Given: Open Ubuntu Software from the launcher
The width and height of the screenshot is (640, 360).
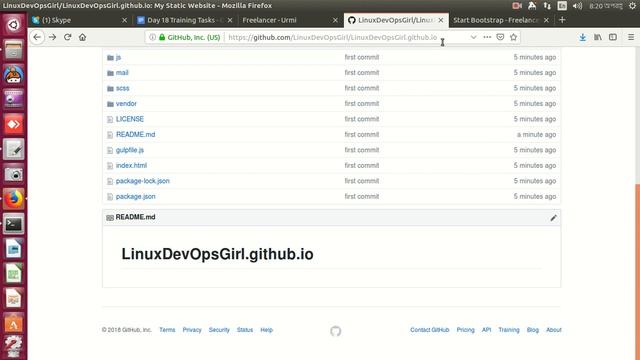Looking at the screenshot, I should tap(13, 324).
